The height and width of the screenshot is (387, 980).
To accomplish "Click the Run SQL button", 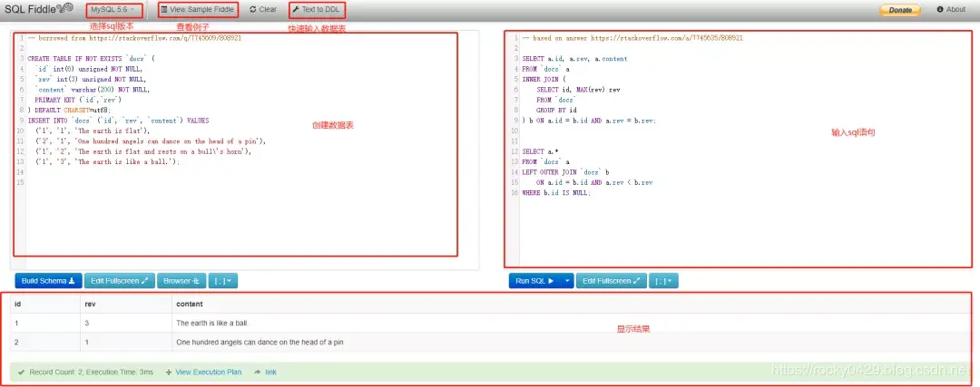I will click(534, 281).
